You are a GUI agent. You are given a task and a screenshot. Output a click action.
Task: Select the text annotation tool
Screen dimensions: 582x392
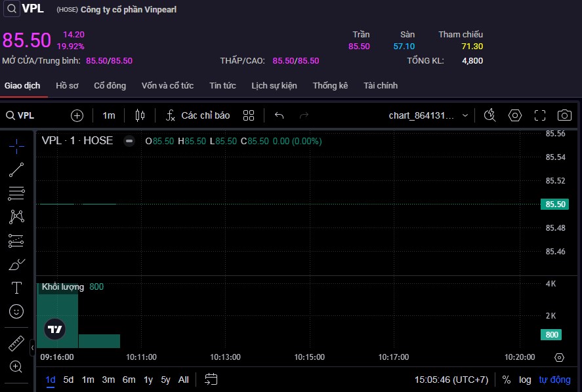click(16, 288)
